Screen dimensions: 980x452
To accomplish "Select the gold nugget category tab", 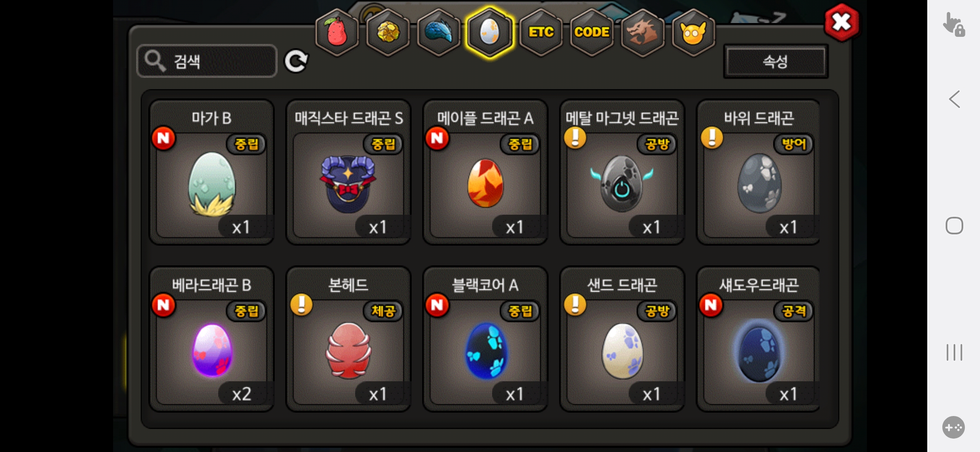I will (x=388, y=32).
